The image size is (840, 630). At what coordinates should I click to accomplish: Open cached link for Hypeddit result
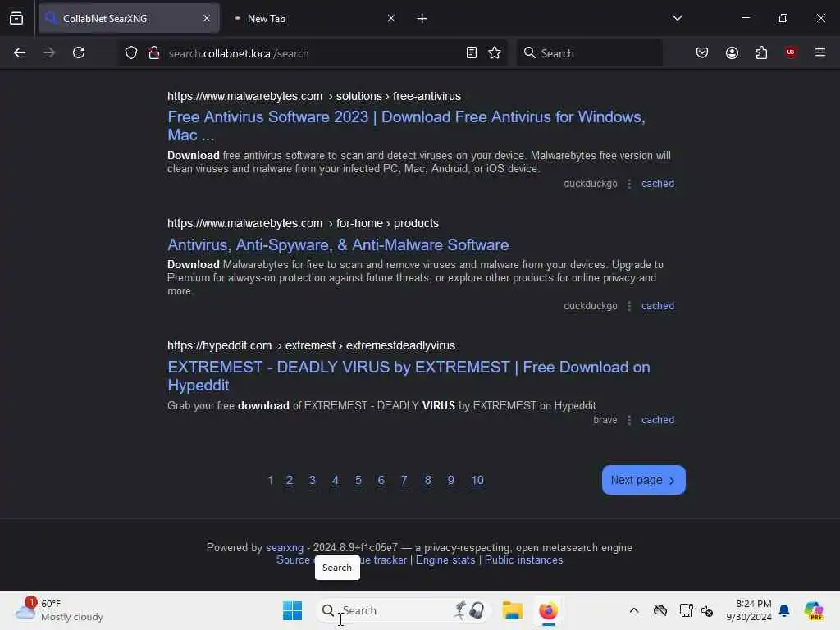coord(658,420)
